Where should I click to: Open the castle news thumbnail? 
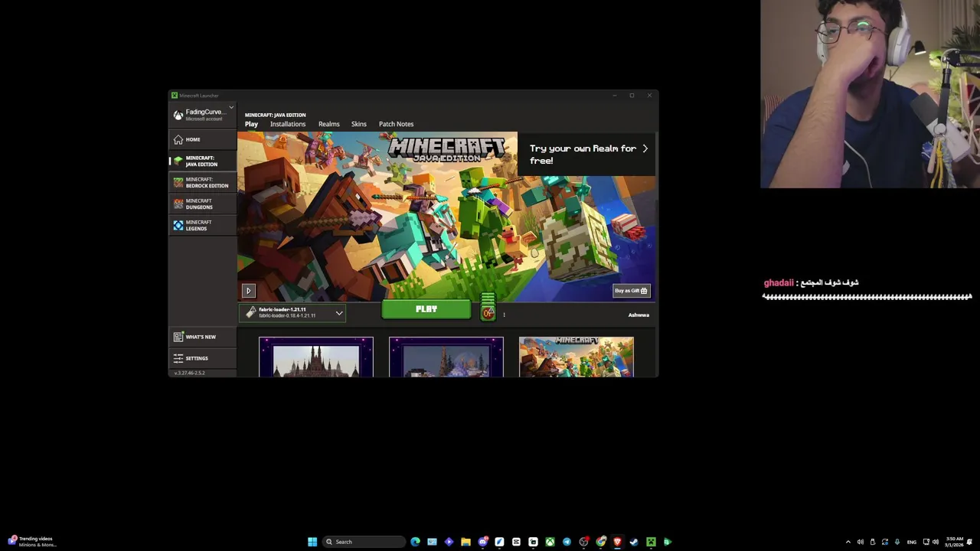point(316,357)
